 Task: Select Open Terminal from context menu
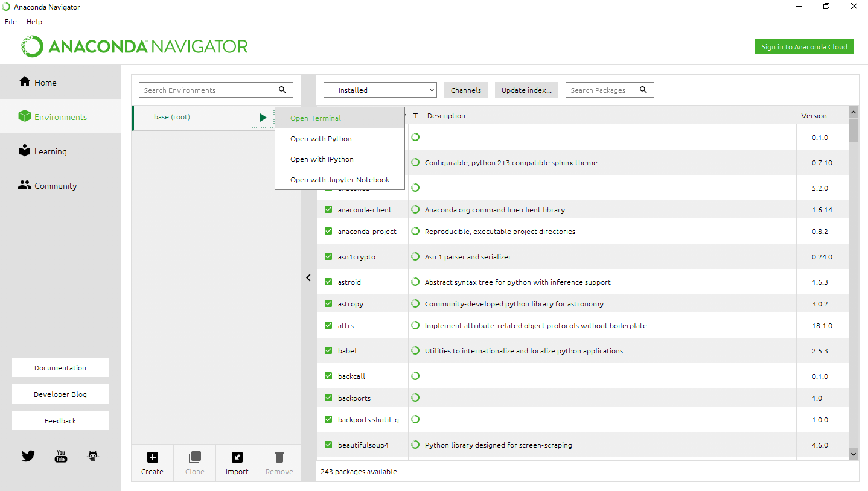(340, 118)
